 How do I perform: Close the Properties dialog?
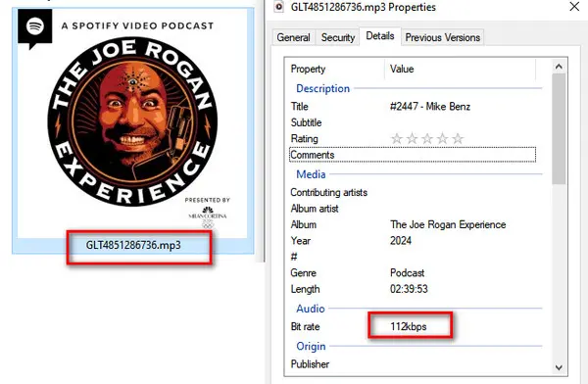tap(574, 7)
